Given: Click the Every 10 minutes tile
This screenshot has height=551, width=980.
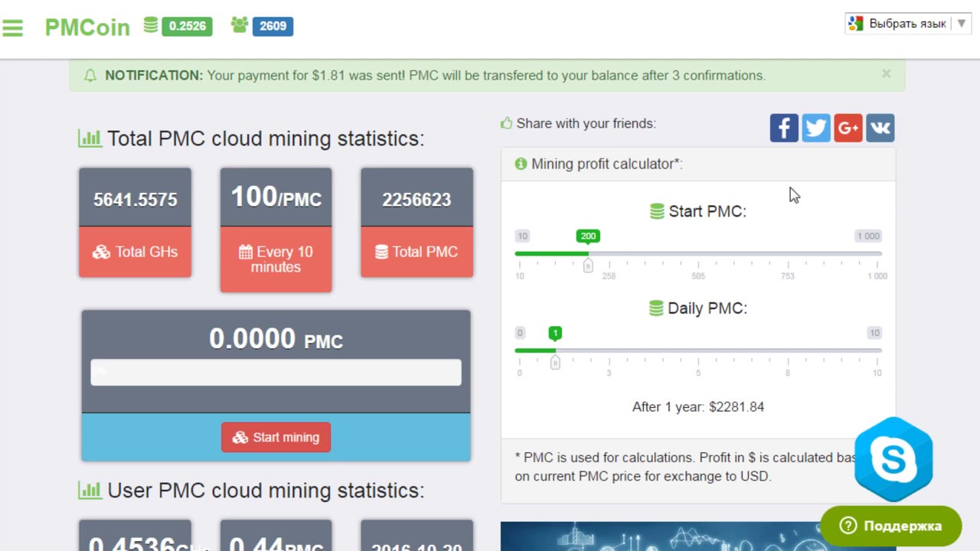Looking at the screenshot, I should pyautogui.click(x=276, y=230).
